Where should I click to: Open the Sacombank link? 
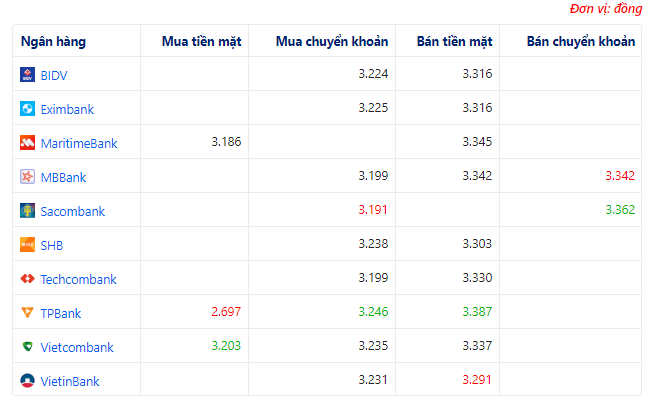pos(72,211)
